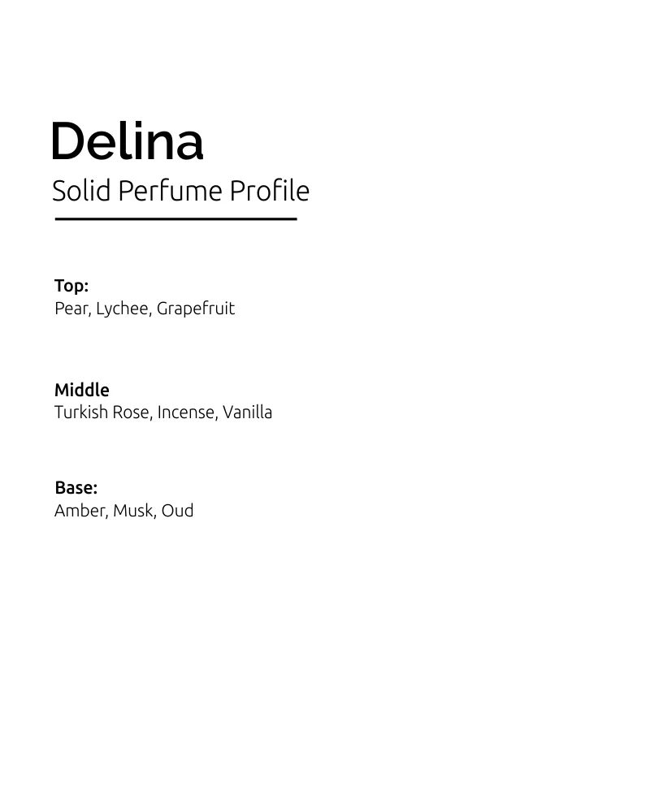Click on the Oud note
Screen dimensions: 650x812
(177, 511)
